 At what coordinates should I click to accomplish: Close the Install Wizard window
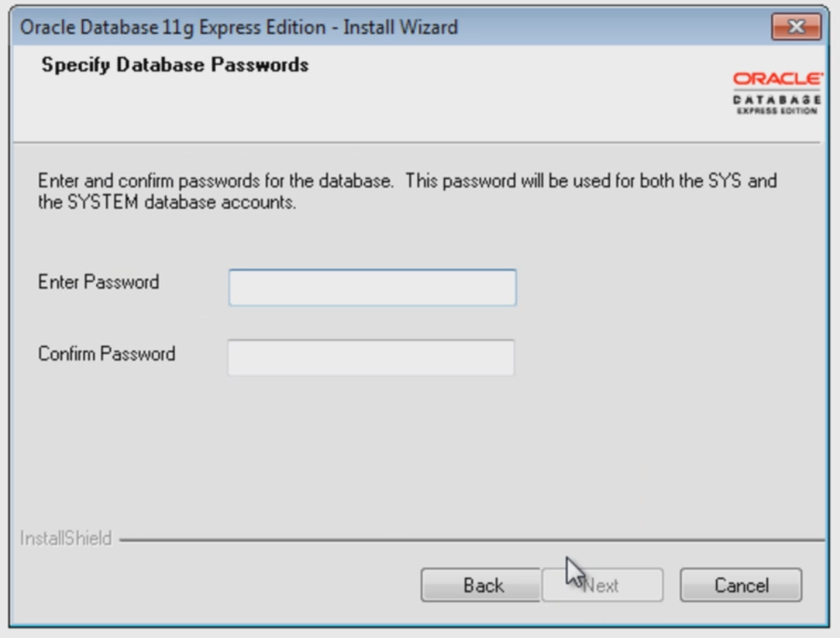pos(795,27)
